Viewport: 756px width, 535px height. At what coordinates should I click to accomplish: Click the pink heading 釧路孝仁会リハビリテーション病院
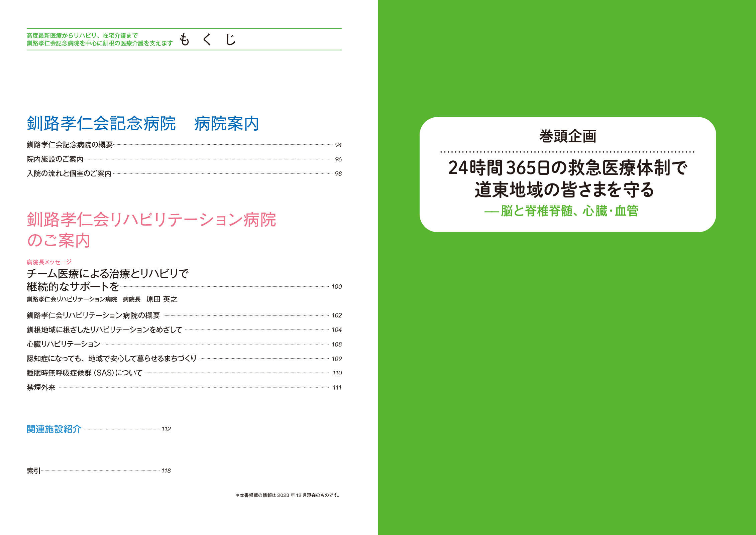coord(151,220)
